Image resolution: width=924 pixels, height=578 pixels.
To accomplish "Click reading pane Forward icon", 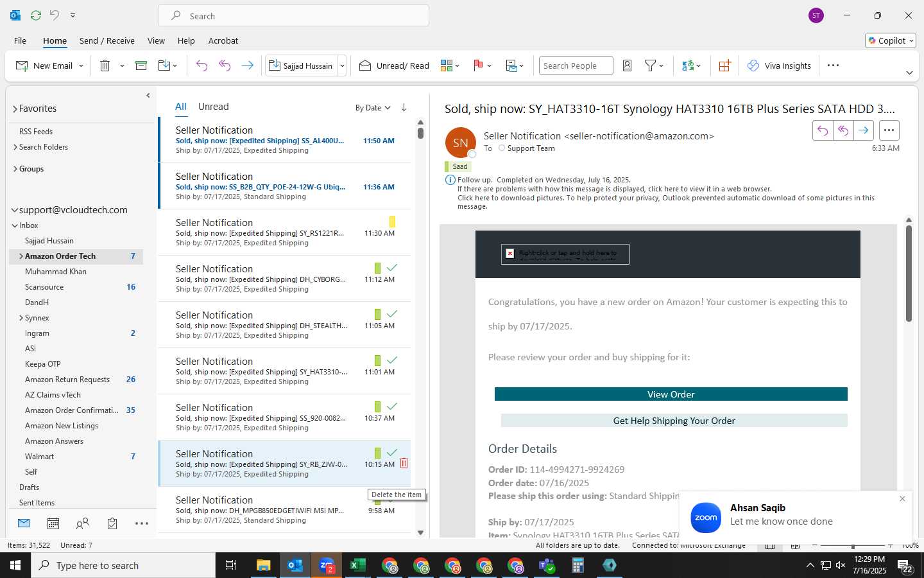I will pyautogui.click(x=864, y=130).
